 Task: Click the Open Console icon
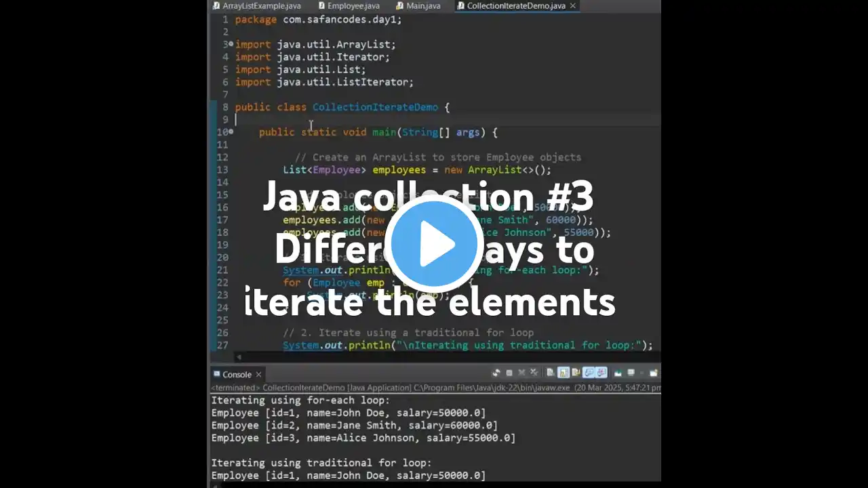click(653, 373)
